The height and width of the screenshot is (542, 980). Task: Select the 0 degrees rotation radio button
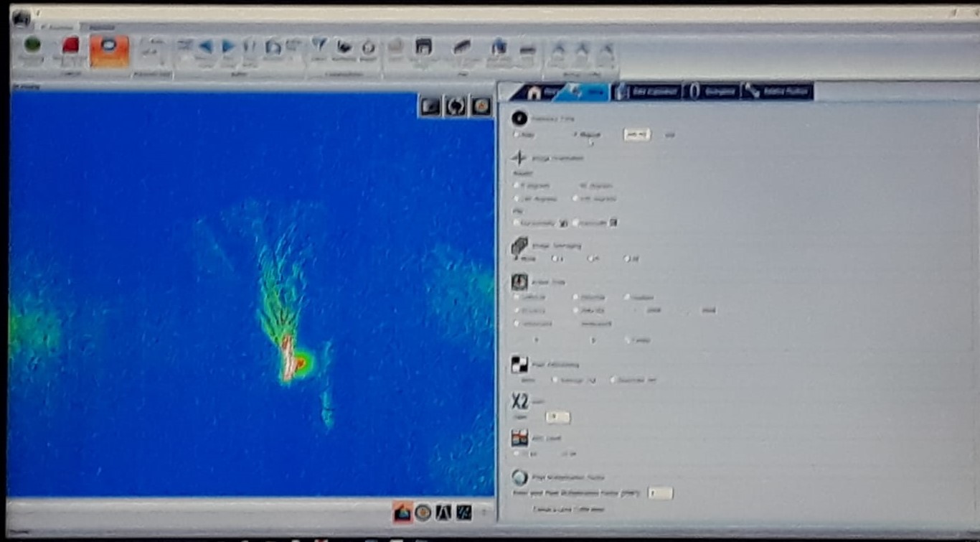[x=516, y=185]
